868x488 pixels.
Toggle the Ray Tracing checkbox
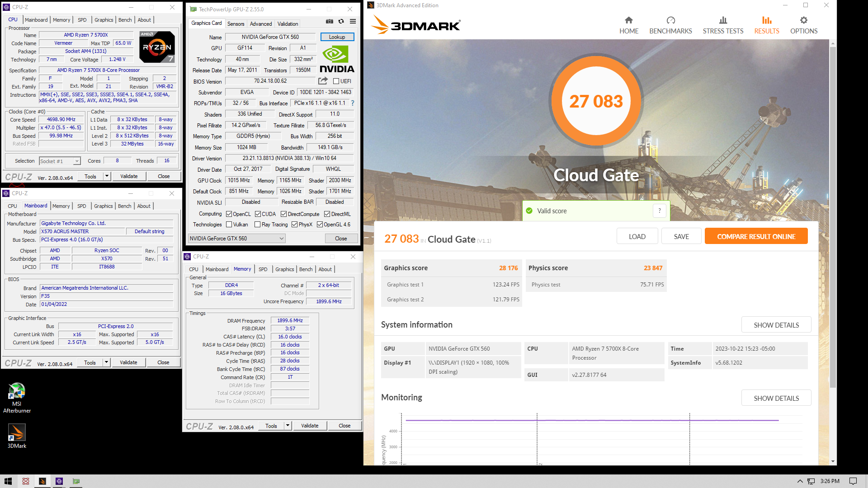257,225
